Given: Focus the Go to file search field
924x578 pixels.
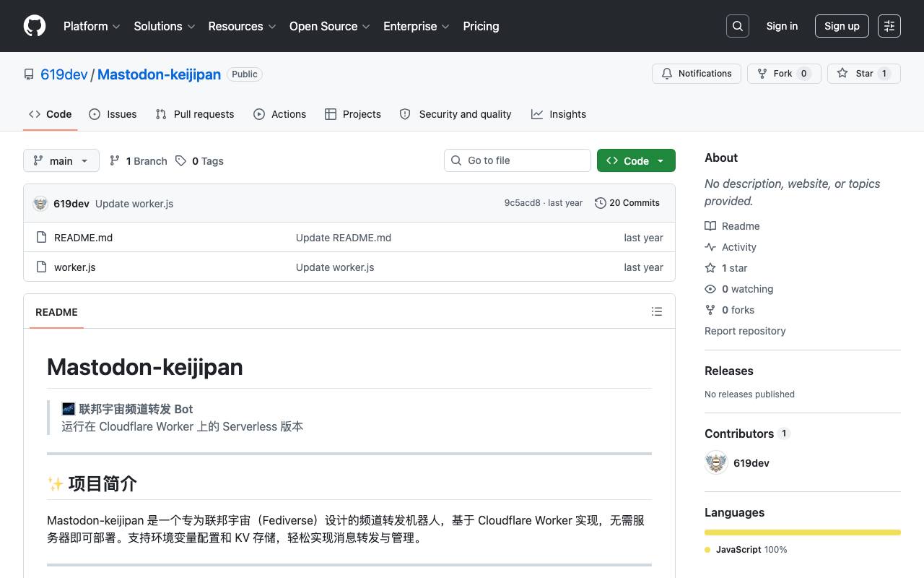Looking at the screenshot, I should 518,160.
